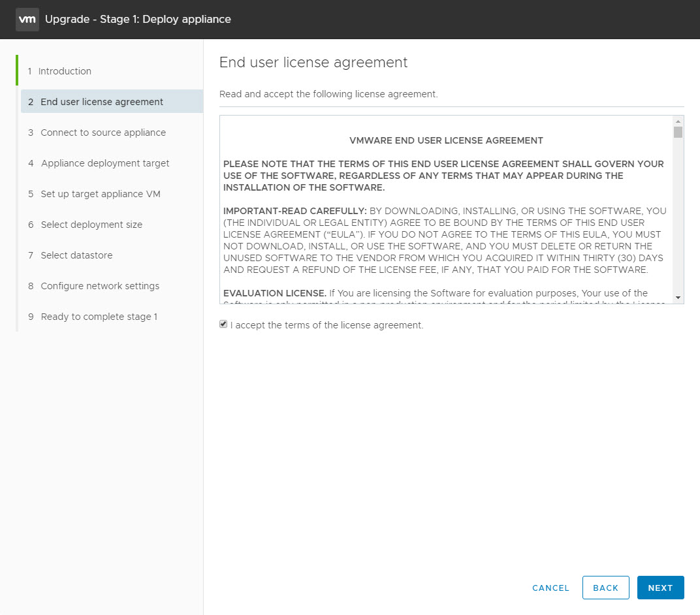Viewport: 700px width, 615px height.
Task: Click the VMware vm logo icon
Action: [27, 19]
